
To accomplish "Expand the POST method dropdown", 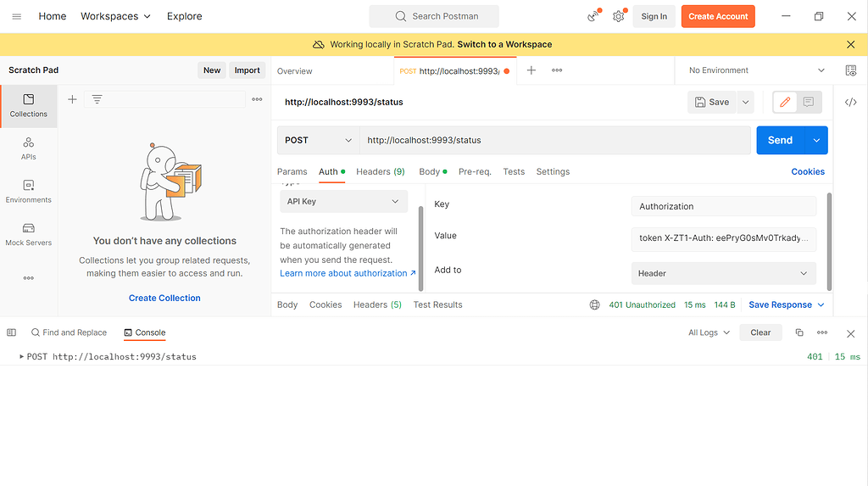I will click(x=318, y=140).
